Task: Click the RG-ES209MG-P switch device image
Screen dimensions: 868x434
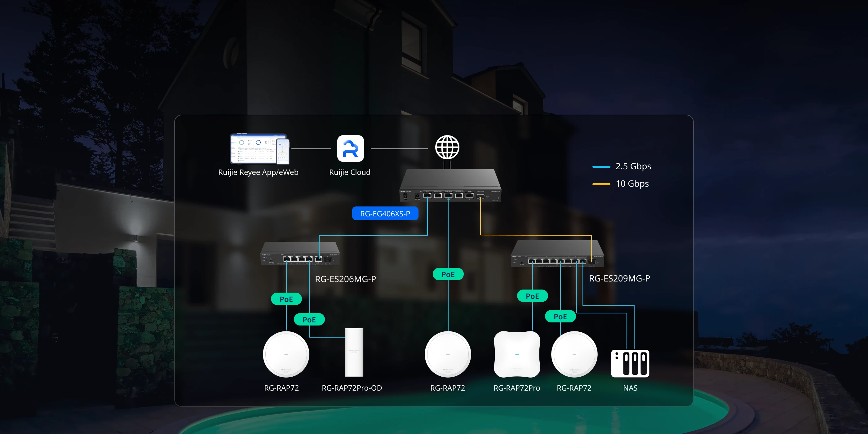Action: (x=557, y=254)
